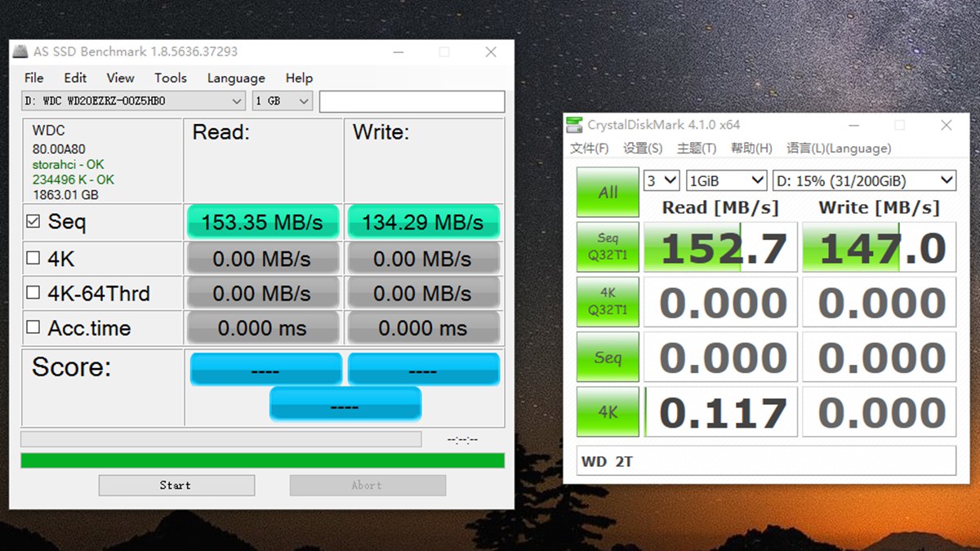Click the WD 2T comment text field
The height and width of the screenshot is (551, 980).
[x=766, y=461]
